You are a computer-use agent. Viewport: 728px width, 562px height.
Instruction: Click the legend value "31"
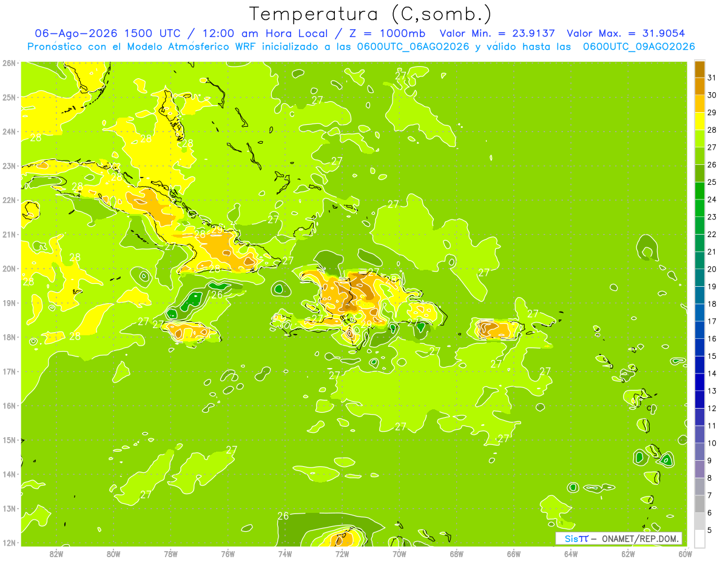(x=712, y=77)
